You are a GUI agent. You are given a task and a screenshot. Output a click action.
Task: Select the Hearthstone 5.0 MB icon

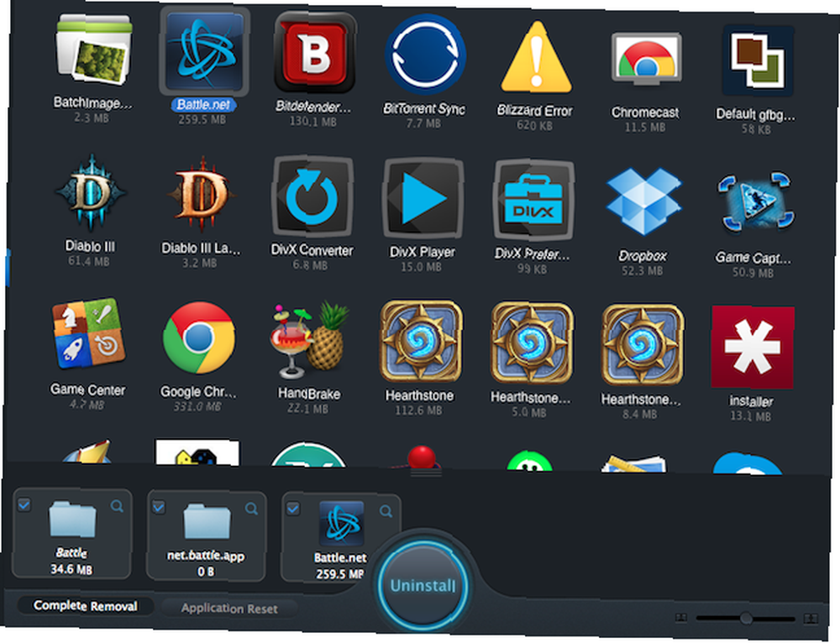pyautogui.click(x=532, y=343)
